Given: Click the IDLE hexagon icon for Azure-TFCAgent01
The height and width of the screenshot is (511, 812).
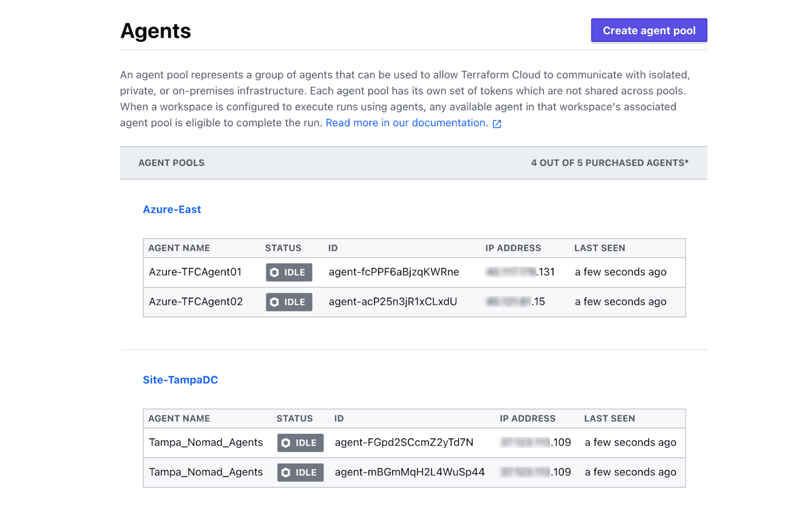Looking at the screenshot, I should (274, 272).
